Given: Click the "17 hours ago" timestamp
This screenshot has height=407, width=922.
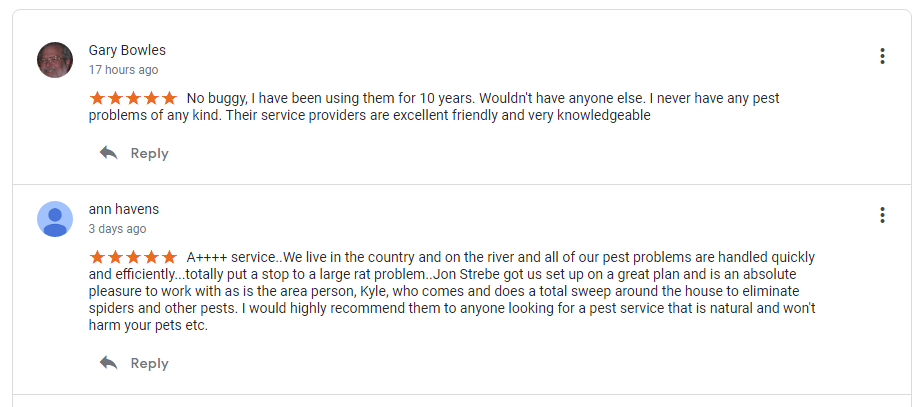Looking at the screenshot, I should coord(123,70).
